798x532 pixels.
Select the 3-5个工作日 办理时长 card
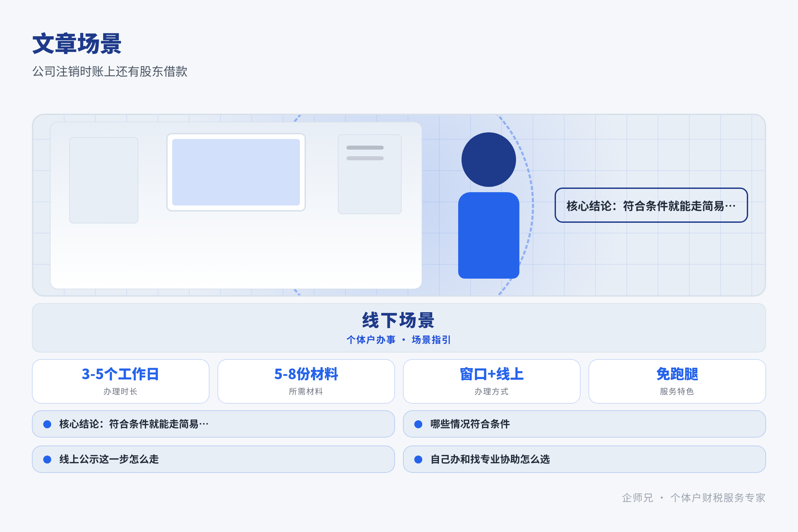click(x=120, y=381)
